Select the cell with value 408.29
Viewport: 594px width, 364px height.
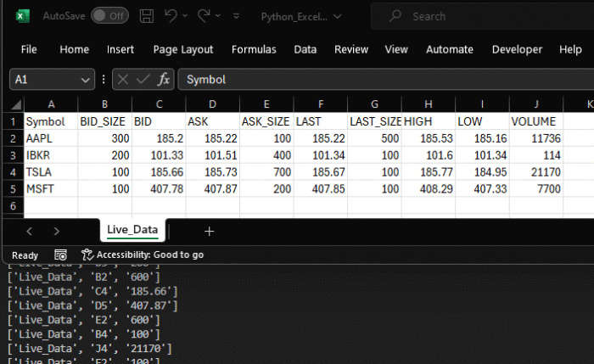coord(429,189)
